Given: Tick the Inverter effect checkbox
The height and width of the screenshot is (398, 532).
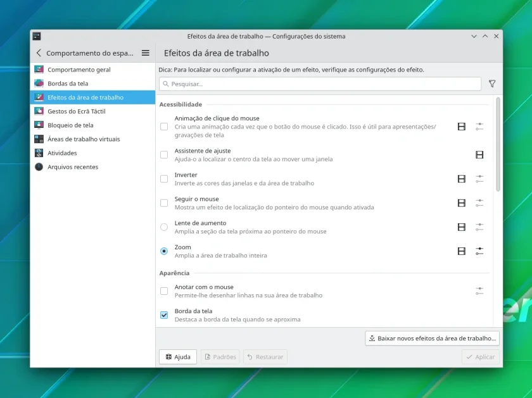Looking at the screenshot, I should coord(164,179).
